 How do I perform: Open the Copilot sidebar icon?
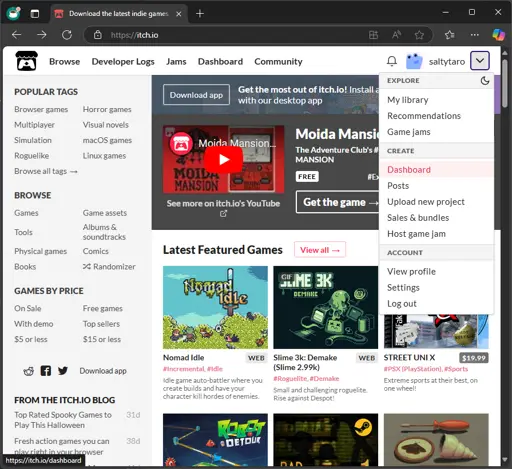pos(498,35)
